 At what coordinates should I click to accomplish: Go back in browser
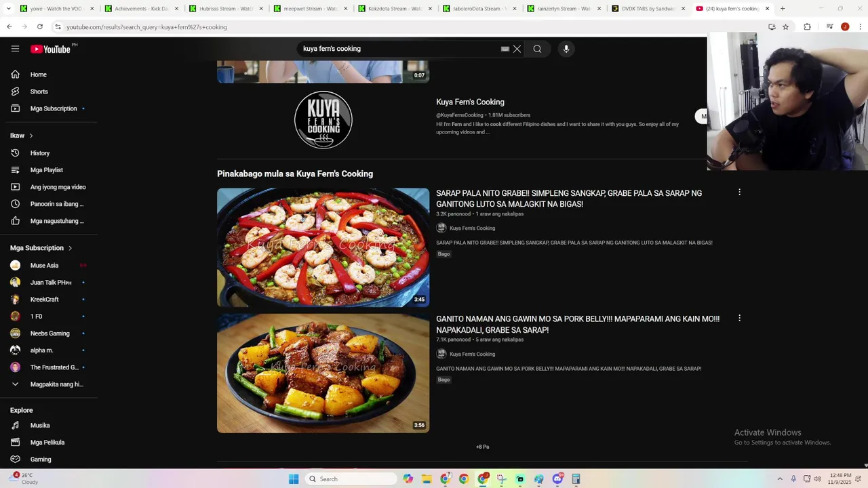pyautogui.click(x=9, y=27)
